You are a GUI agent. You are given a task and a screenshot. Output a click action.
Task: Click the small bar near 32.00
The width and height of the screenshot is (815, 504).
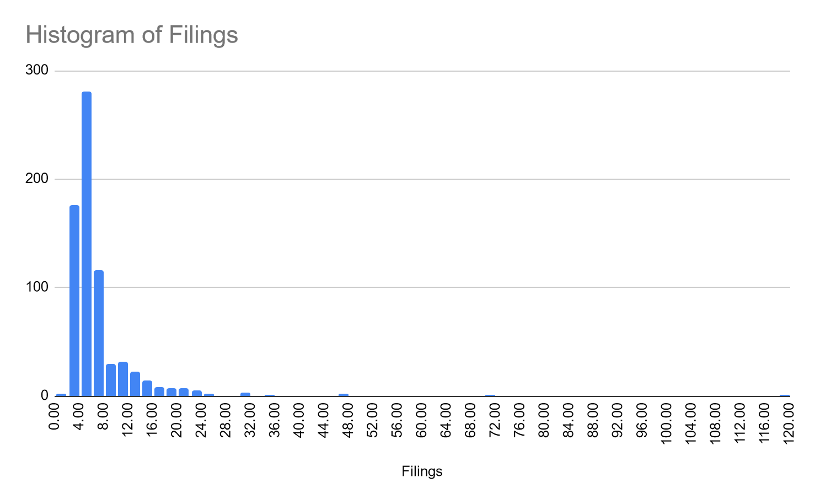coord(245,394)
